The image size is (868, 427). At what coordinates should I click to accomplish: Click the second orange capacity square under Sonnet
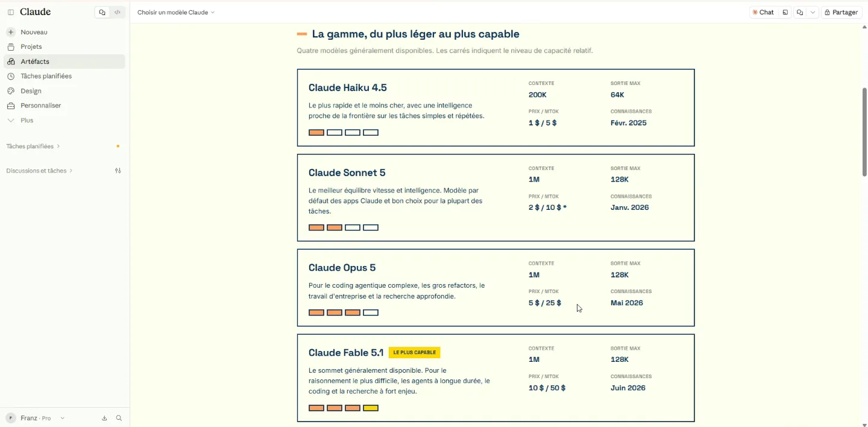tap(335, 227)
